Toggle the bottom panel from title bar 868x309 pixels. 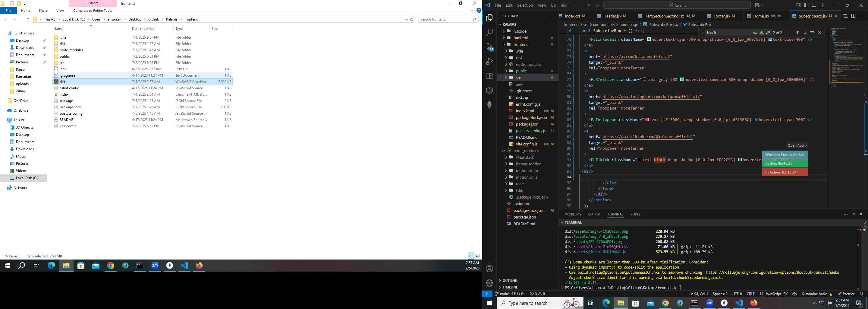point(814,5)
